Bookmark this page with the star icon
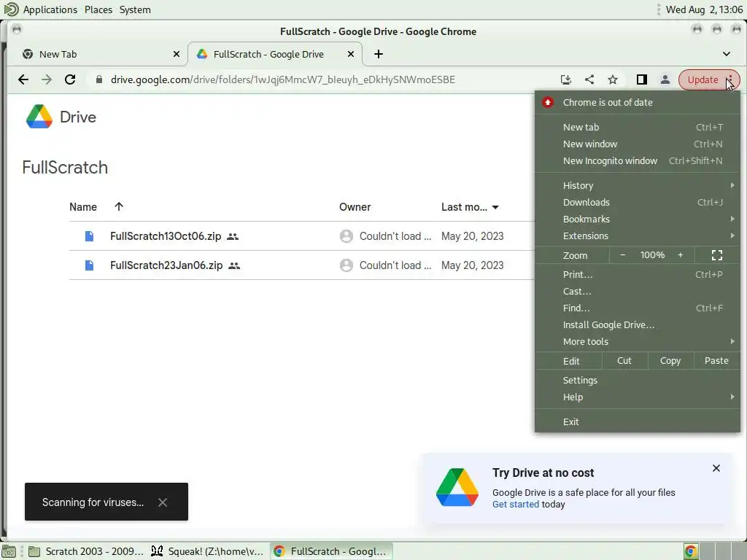This screenshot has width=747, height=560. pyautogui.click(x=613, y=79)
